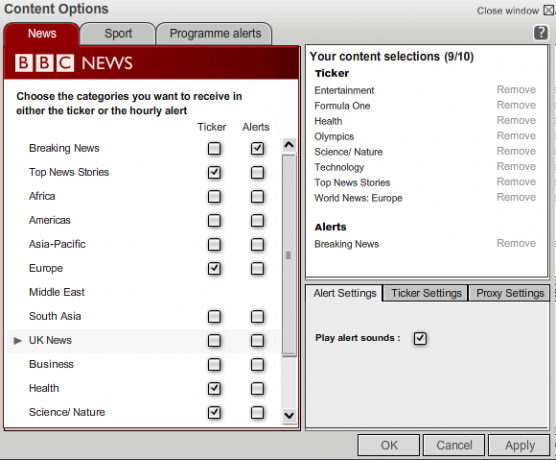
Task: Check Business alerts checkbox
Action: [x=257, y=365]
